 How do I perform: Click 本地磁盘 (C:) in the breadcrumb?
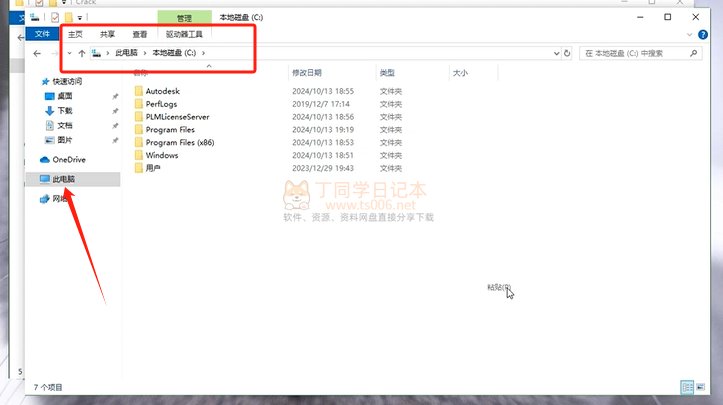tap(174, 53)
